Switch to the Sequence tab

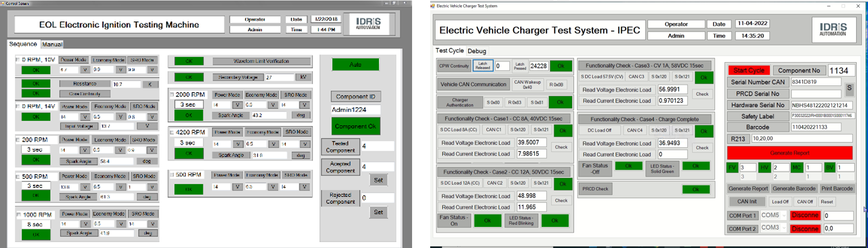point(23,44)
